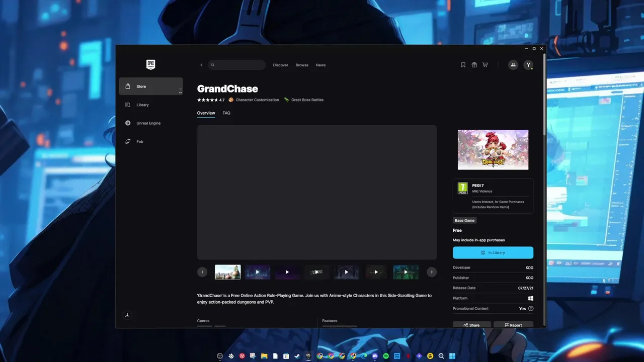This screenshot has height=362, width=644.
Task: Go to Unreal Engine in sidebar
Action: tap(151, 123)
